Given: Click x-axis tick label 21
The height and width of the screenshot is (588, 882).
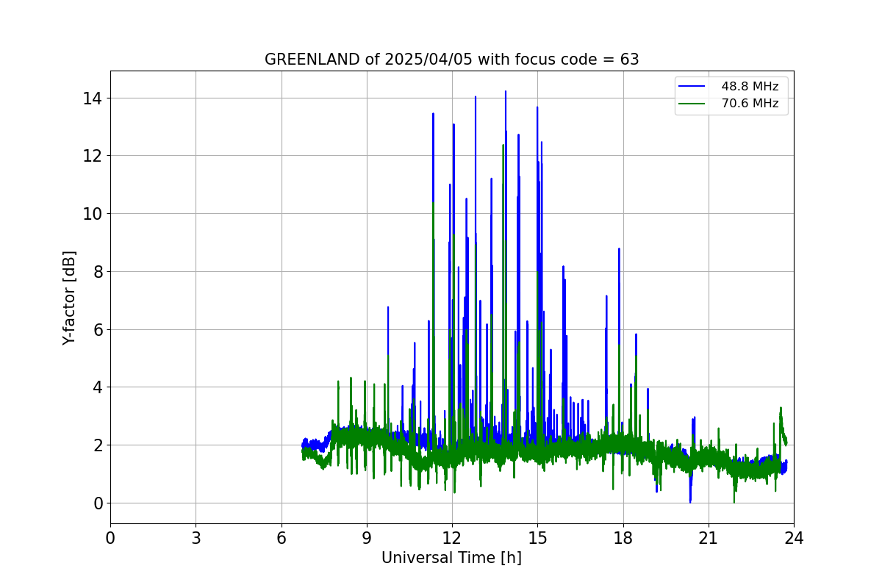Looking at the screenshot, I should pos(709,538).
